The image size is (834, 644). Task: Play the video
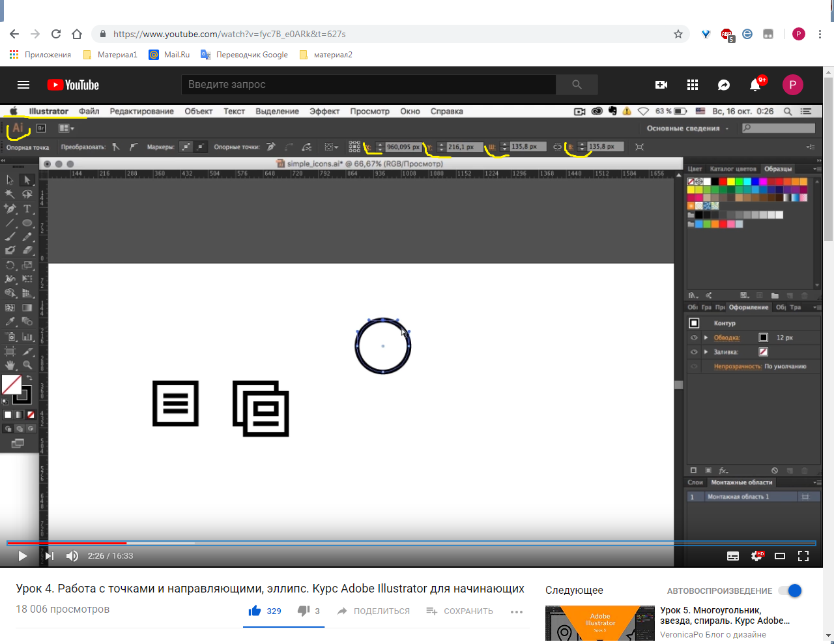[x=23, y=556]
